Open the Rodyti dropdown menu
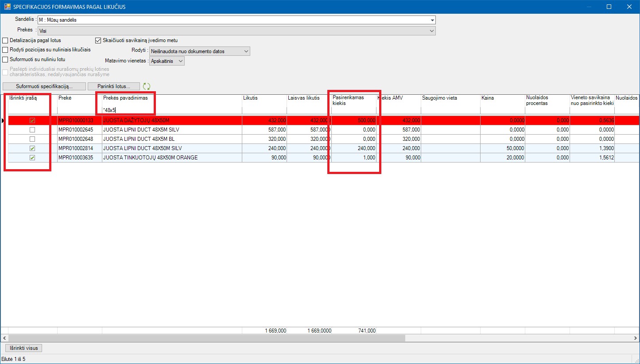The image size is (640, 364). 246,51
